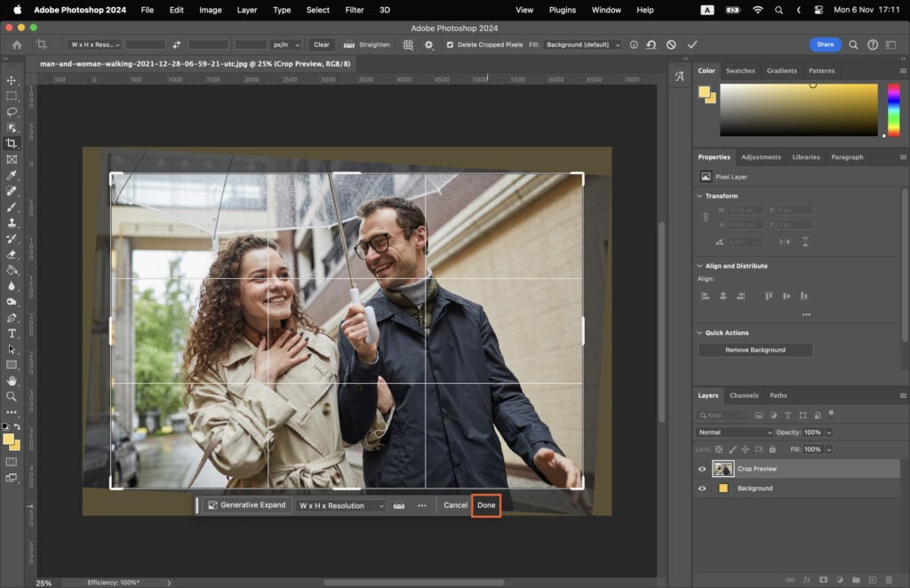Hide the Background layer
The height and width of the screenshot is (588, 910).
(702, 488)
